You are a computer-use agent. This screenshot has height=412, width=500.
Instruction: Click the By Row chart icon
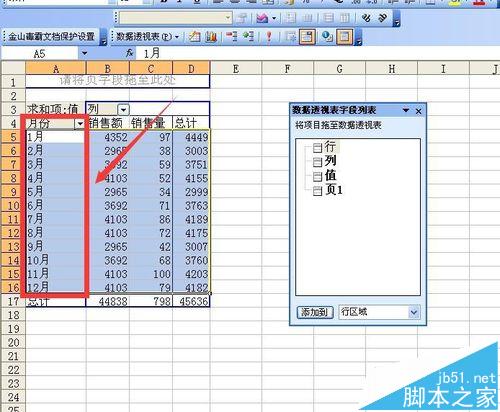(328, 18)
